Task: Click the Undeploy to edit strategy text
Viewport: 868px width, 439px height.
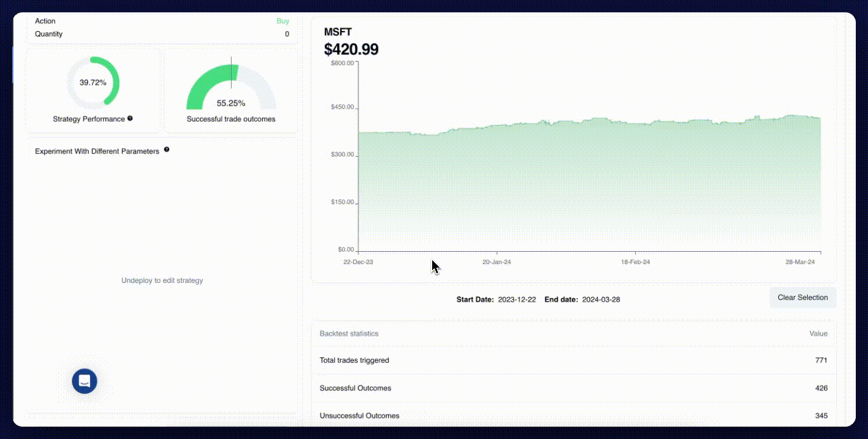Action: pyautogui.click(x=162, y=280)
